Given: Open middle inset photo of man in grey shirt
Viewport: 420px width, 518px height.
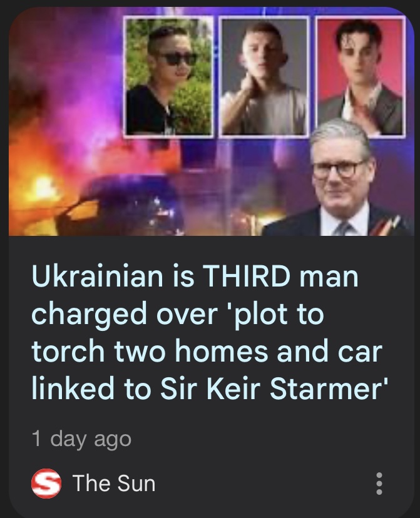Looking at the screenshot, I should pyautogui.click(x=264, y=77).
